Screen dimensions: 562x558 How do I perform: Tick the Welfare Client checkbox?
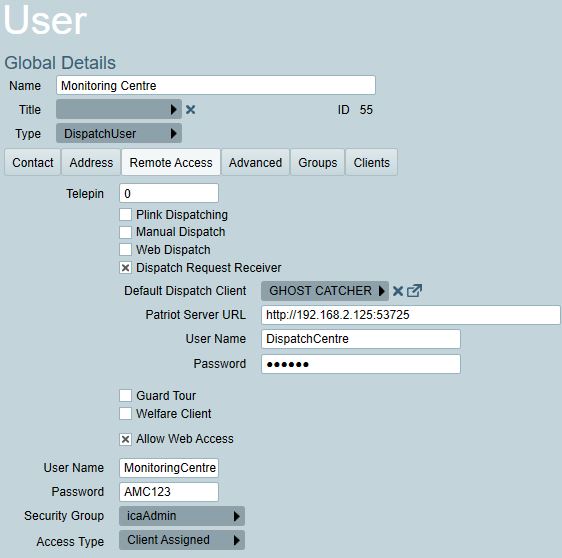pyautogui.click(x=125, y=414)
